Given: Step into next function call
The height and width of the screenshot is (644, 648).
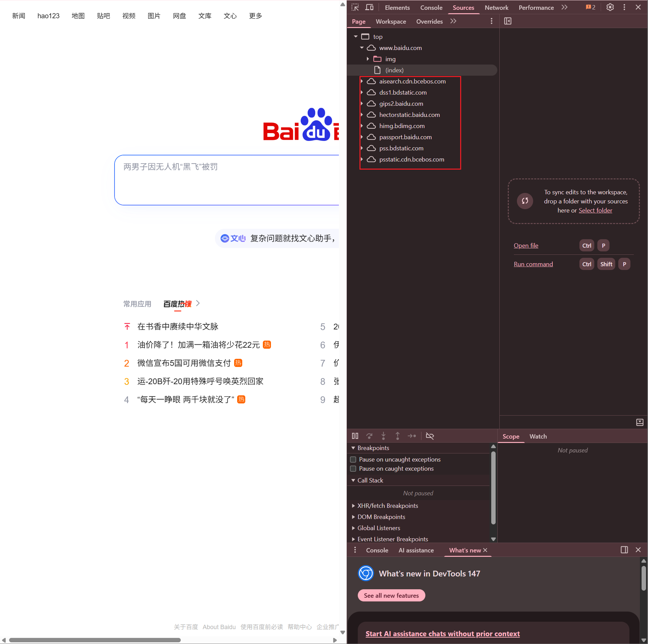Looking at the screenshot, I should [x=383, y=436].
